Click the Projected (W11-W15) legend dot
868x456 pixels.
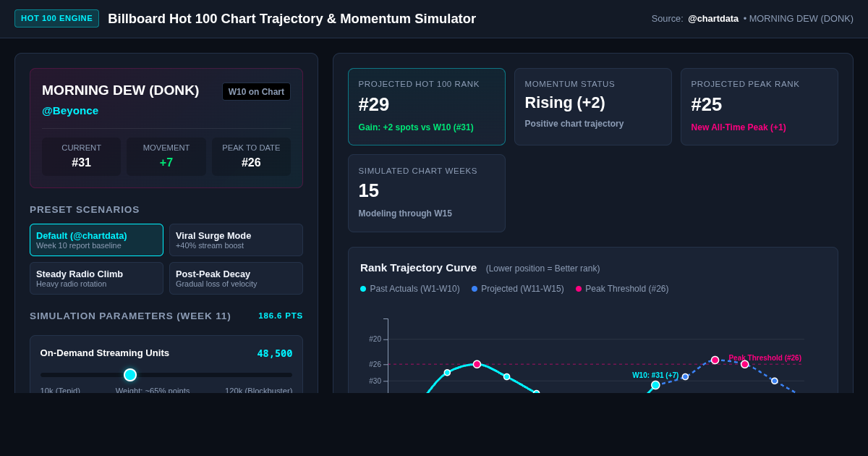click(475, 289)
